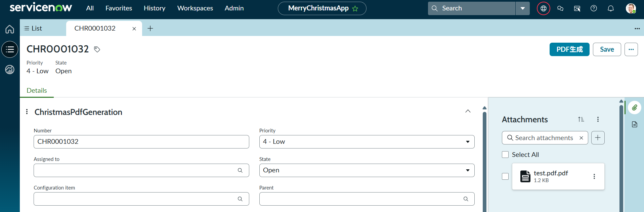Open the Priority dropdown in form
The height and width of the screenshot is (212, 644).
click(x=367, y=142)
